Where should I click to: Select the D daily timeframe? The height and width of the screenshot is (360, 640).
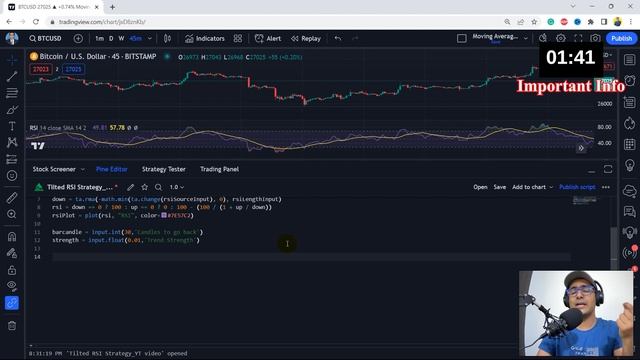coord(111,38)
